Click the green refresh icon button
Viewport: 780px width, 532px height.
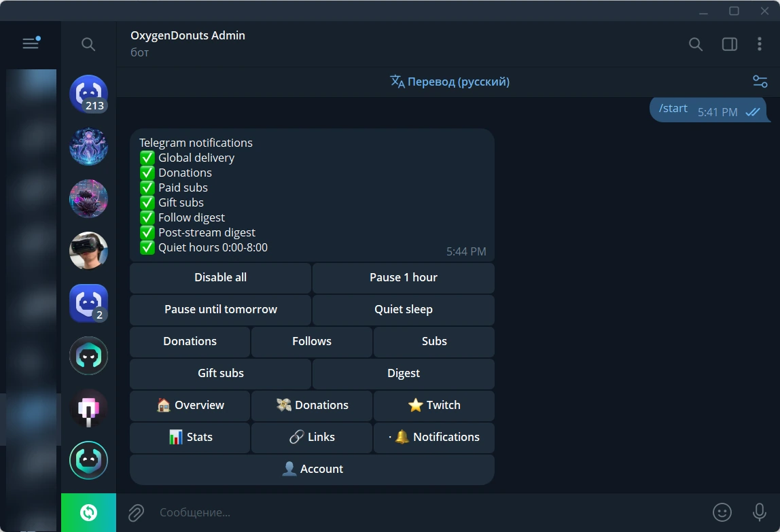(x=88, y=512)
